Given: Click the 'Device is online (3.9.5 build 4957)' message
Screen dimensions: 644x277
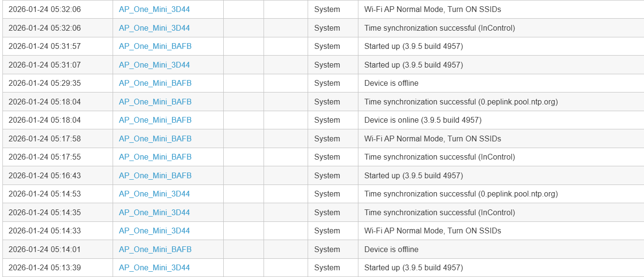Looking at the screenshot, I should tap(423, 120).
